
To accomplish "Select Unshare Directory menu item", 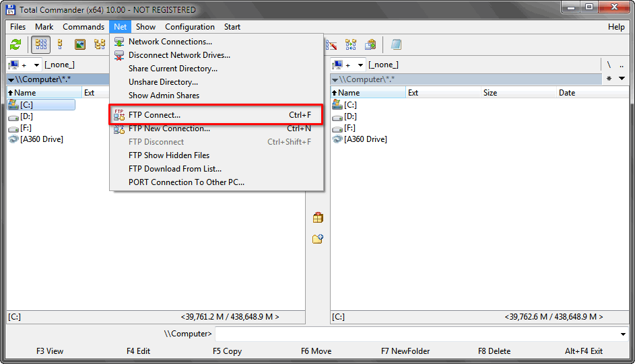I will tap(217, 81).
